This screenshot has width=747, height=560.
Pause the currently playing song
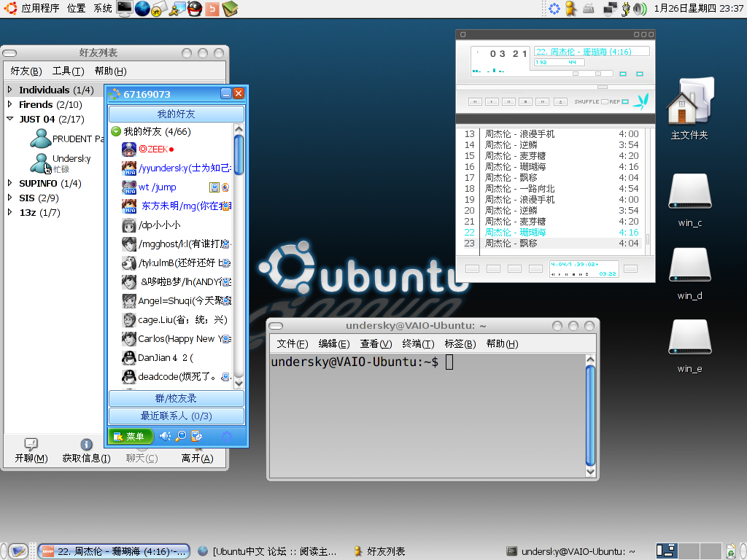click(x=508, y=101)
